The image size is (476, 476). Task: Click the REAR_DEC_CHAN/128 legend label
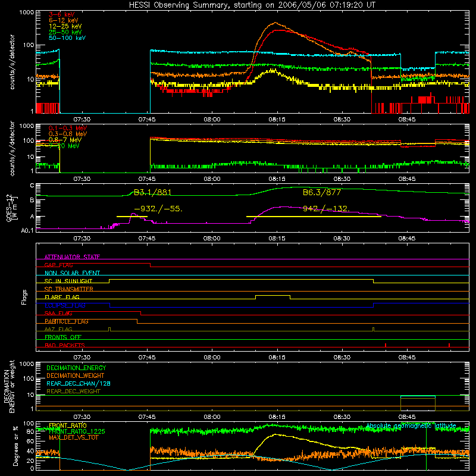click(x=79, y=384)
